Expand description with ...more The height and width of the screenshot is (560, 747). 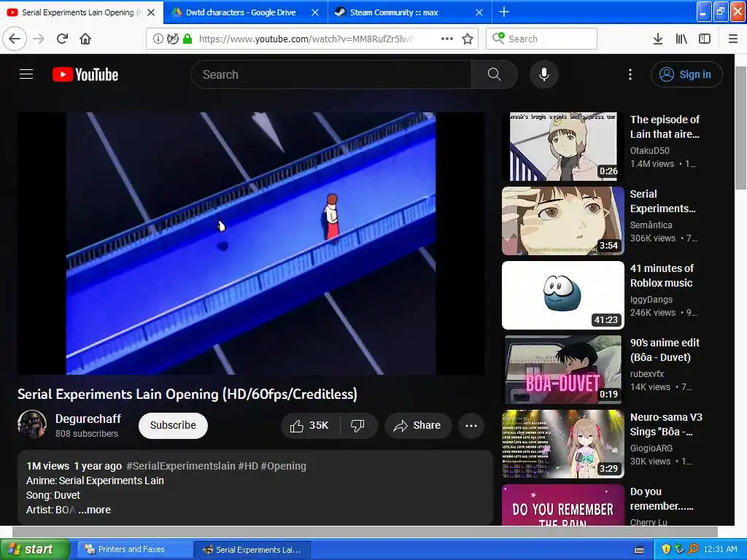pyautogui.click(x=94, y=510)
